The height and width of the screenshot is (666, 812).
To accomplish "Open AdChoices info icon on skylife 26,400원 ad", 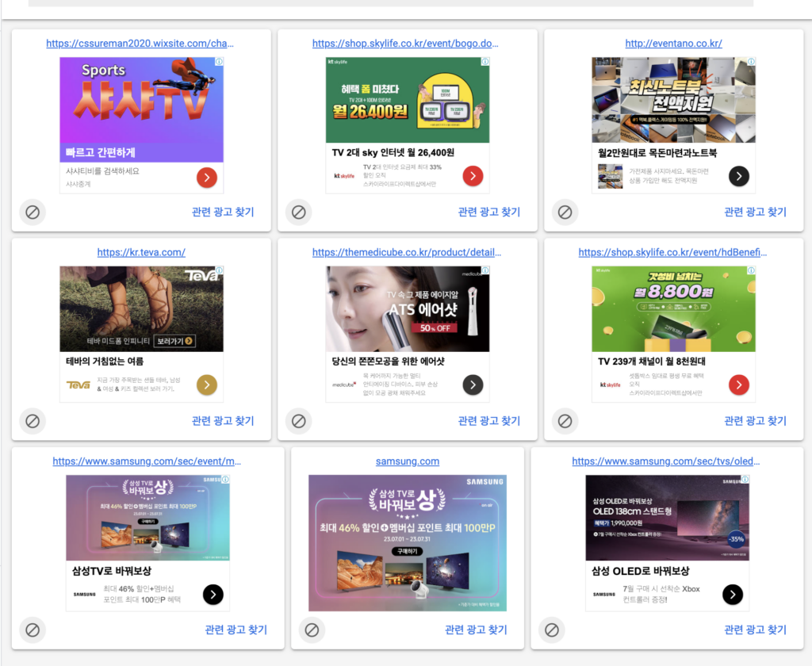I will tap(485, 62).
